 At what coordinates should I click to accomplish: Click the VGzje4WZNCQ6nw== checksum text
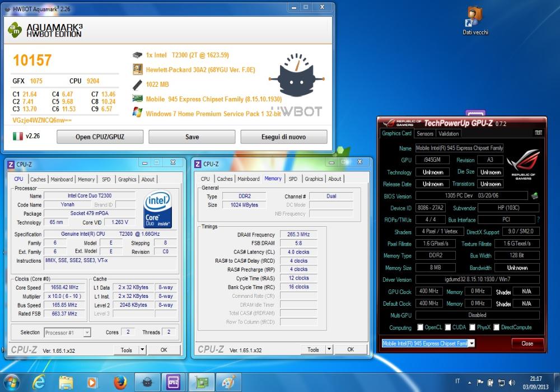click(42, 120)
